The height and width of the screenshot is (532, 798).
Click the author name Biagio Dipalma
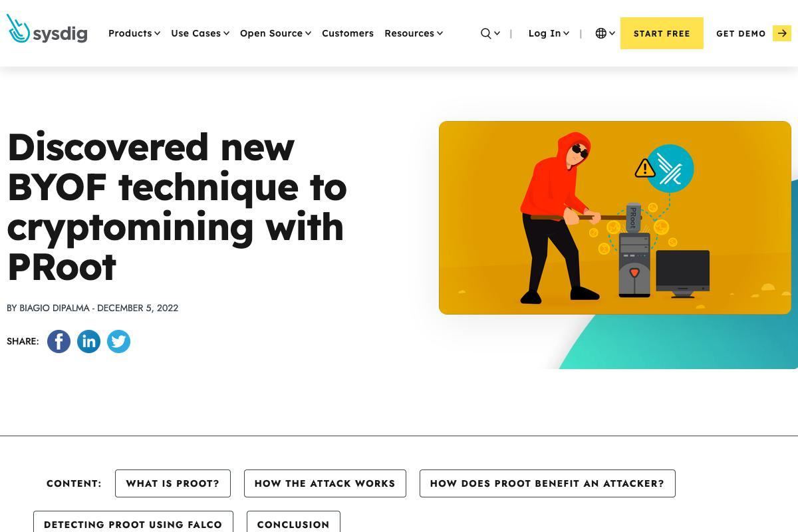(55, 308)
